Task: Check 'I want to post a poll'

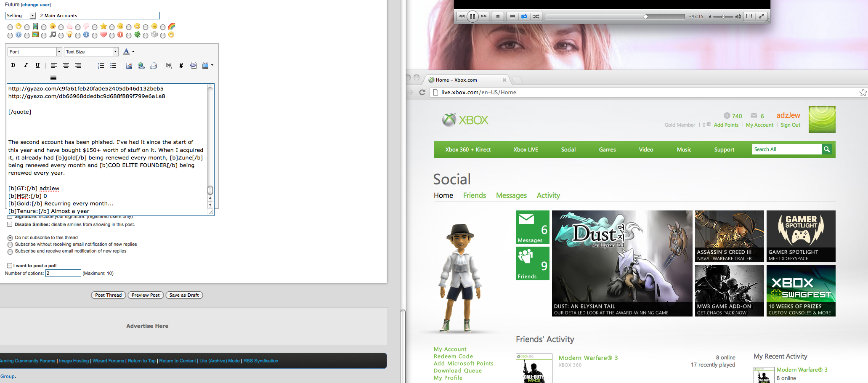Action: 10,266
